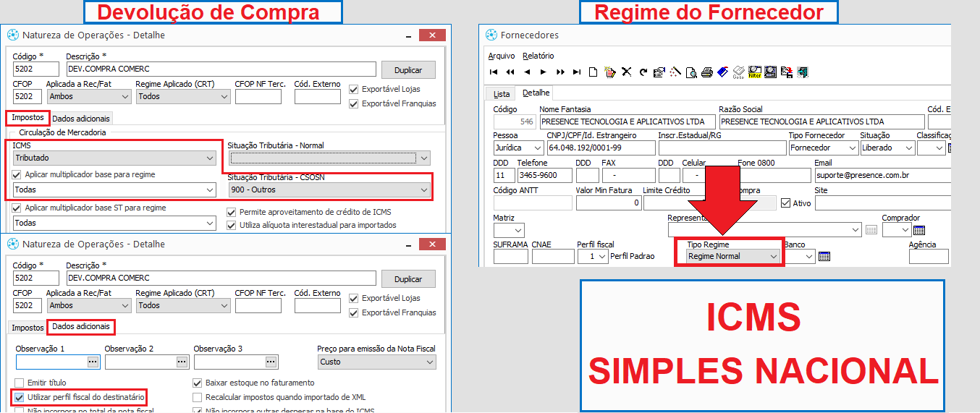Click the Goto icon in Fornecedores toolbar
Image resolution: width=980 pixels, height=413 pixels.
click(738, 72)
